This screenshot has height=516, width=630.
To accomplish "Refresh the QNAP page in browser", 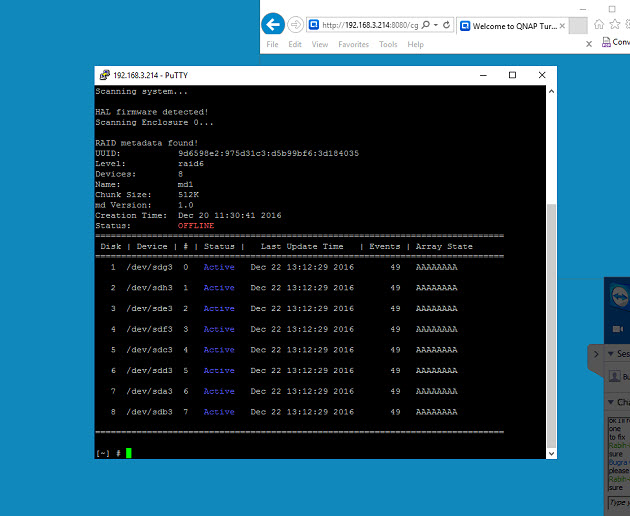I will [446, 24].
